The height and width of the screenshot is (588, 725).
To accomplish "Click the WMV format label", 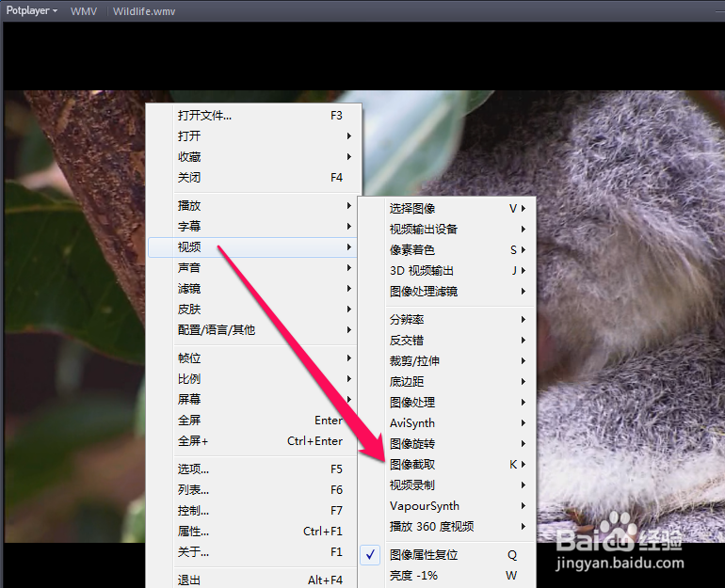I will (x=84, y=11).
